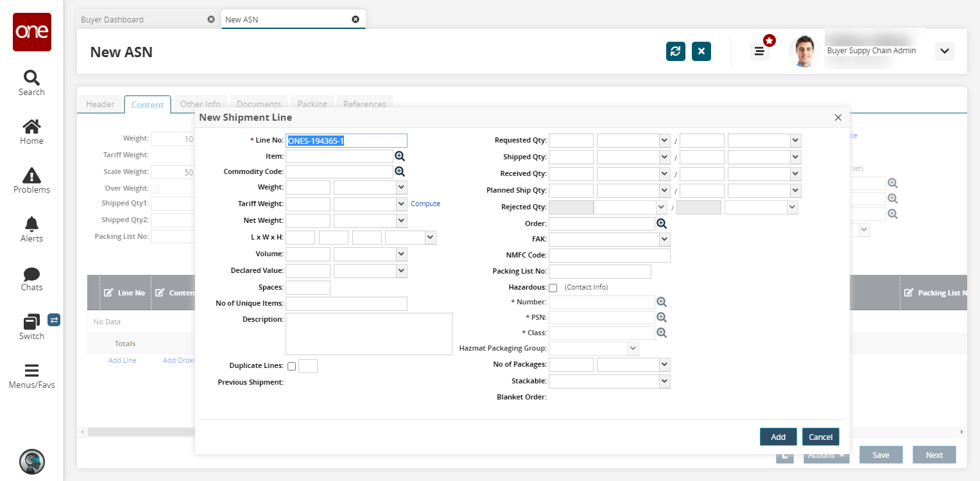Open the user profile chevron menu
This screenshot has width=980, height=481.
[x=944, y=51]
